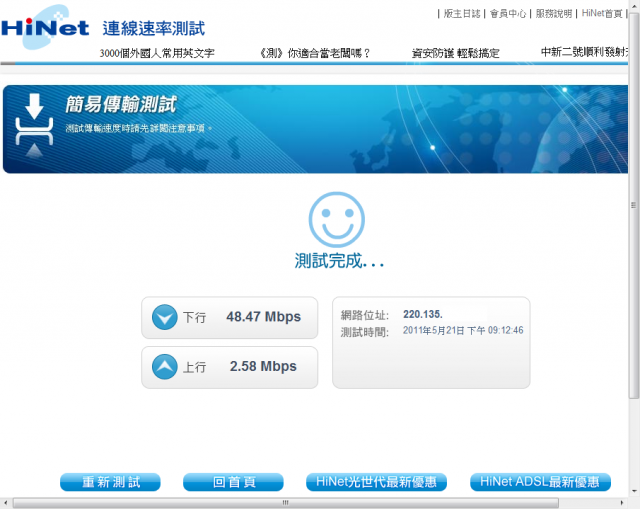Click the smiley face test-complete icon
Screen dimensions: 640x509
(x=337, y=220)
